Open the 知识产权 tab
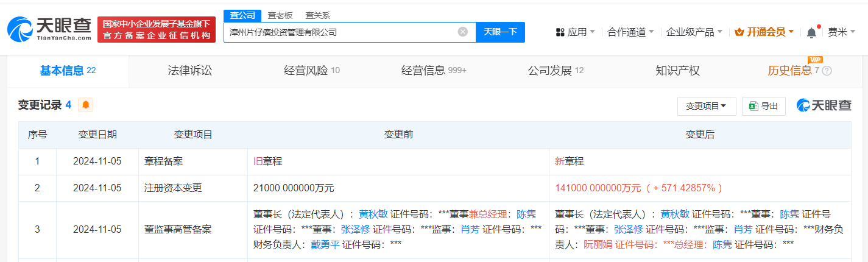This screenshot has width=868, height=262. tap(677, 71)
